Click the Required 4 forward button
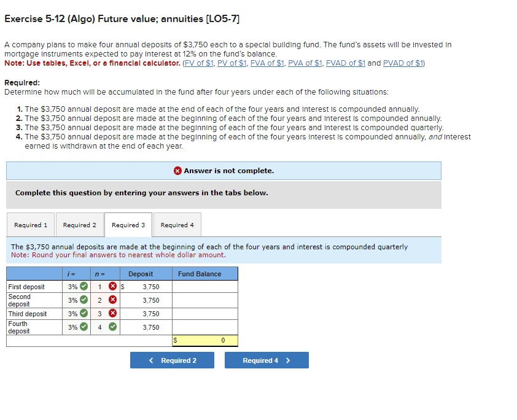Image resolution: width=517 pixels, height=420 pixels. [x=266, y=360]
